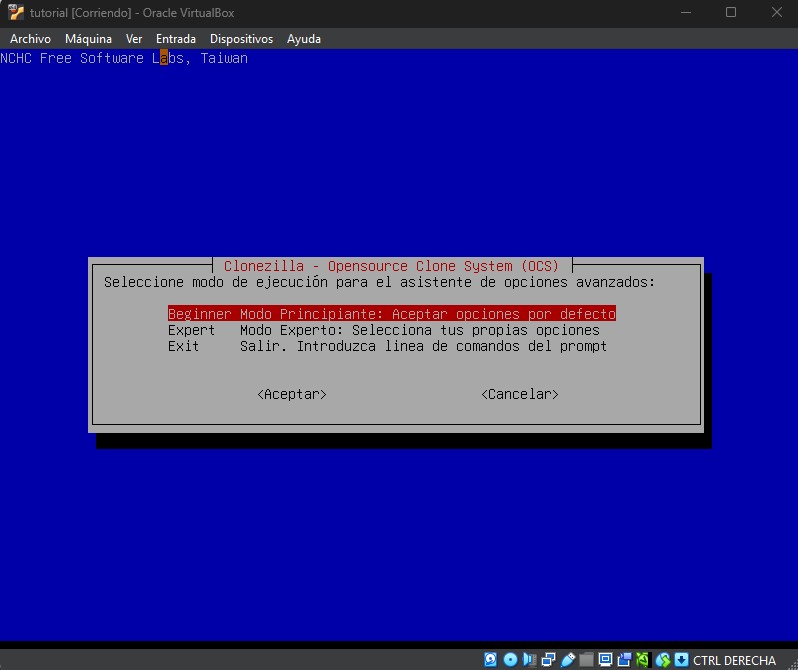
Task: Click the display settings status icon
Action: (605, 660)
